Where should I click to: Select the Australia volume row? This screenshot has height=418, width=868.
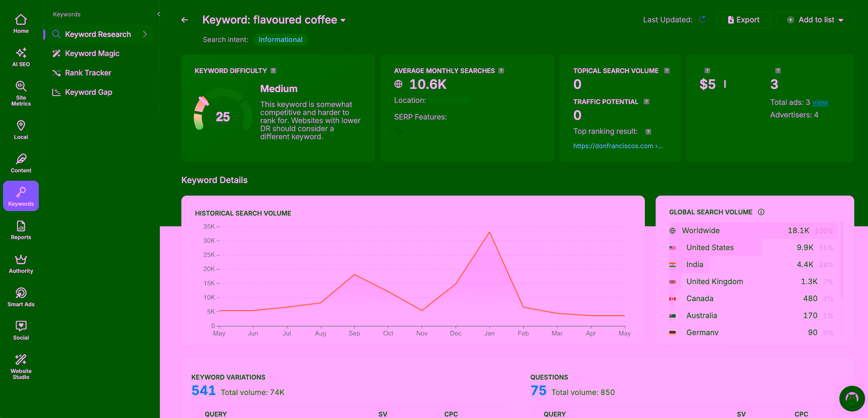pyautogui.click(x=754, y=316)
